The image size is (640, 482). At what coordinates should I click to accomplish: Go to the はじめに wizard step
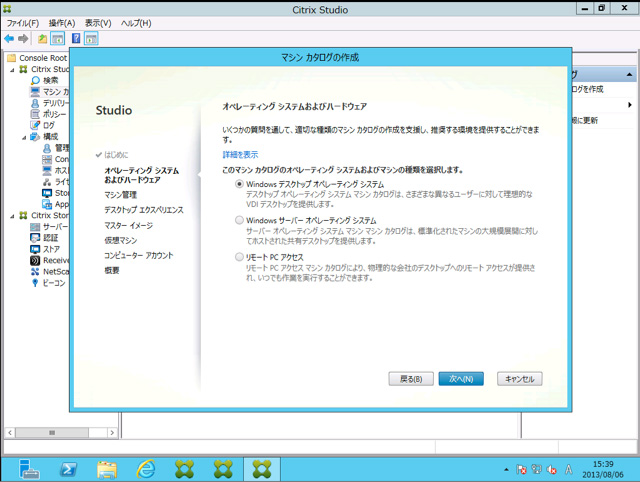point(116,155)
